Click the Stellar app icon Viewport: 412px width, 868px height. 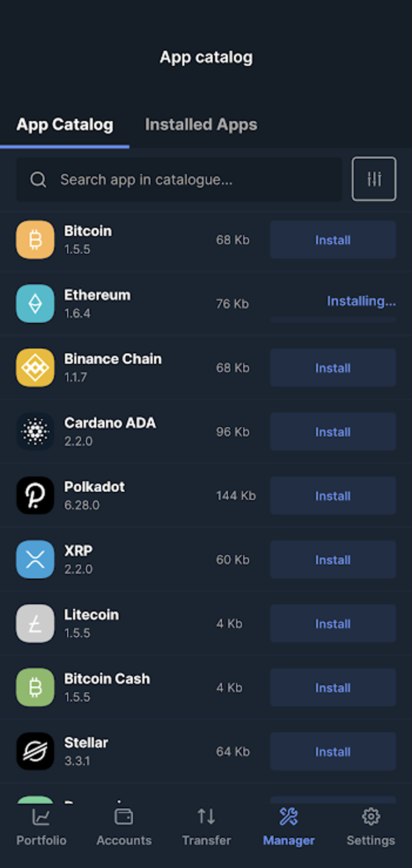tap(35, 751)
